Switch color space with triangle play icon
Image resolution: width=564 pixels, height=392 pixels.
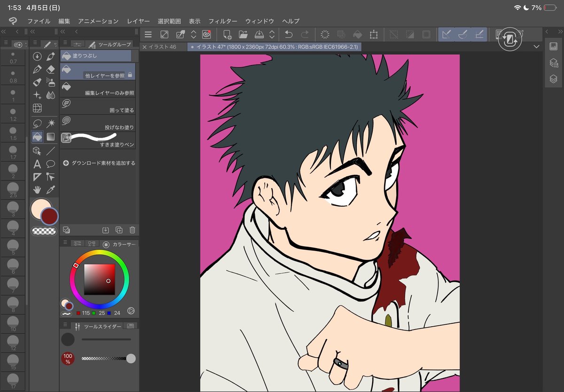pyautogui.click(x=131, y=311)
